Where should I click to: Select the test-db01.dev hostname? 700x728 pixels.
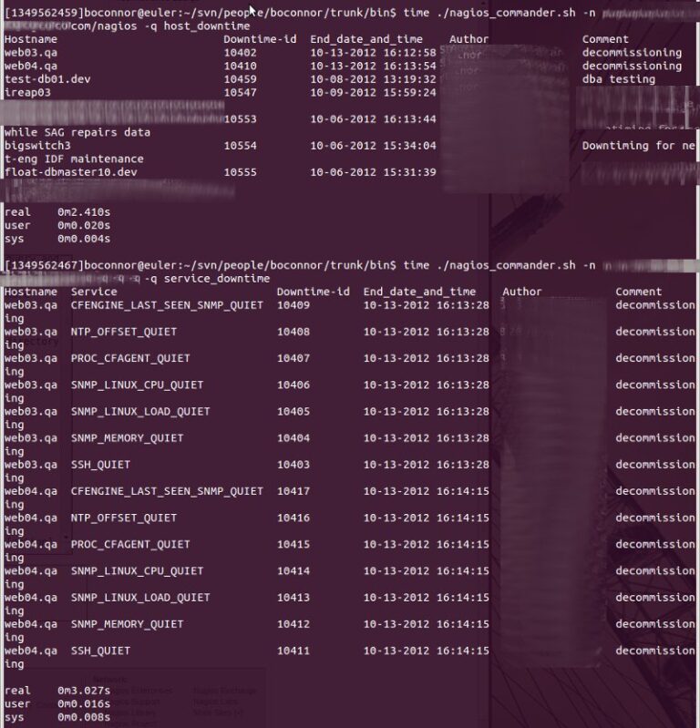(47, 79)
